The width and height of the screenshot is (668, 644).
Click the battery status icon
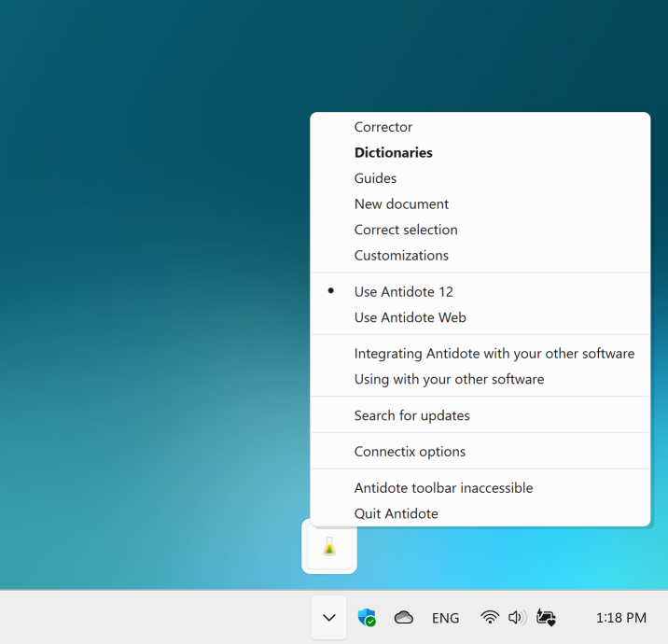pyautogui.click(x=546, y=618)
